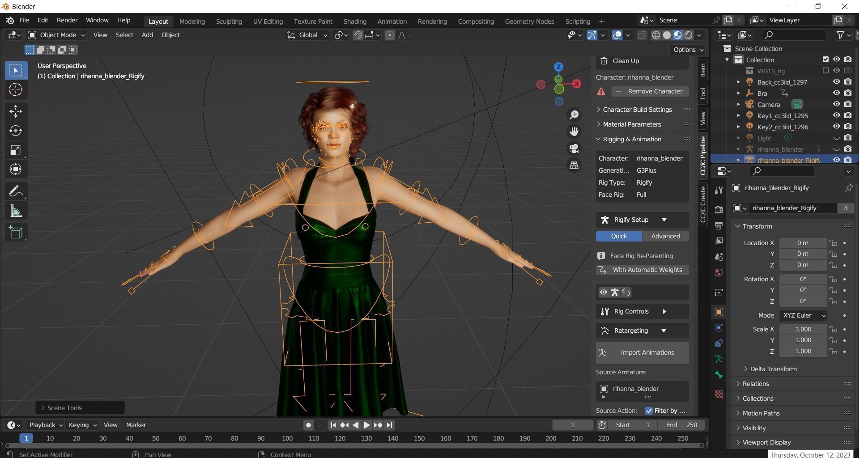
Task: Open rotation Mode XYZ Euler dropdown
Action: pos(803,315)
